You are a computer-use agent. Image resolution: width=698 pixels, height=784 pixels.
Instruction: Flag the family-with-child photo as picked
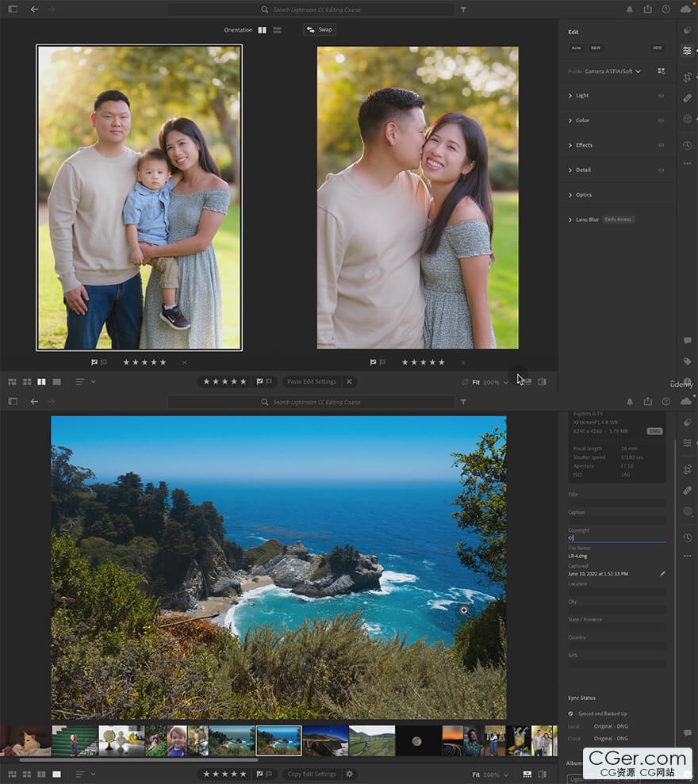[94, 362]
